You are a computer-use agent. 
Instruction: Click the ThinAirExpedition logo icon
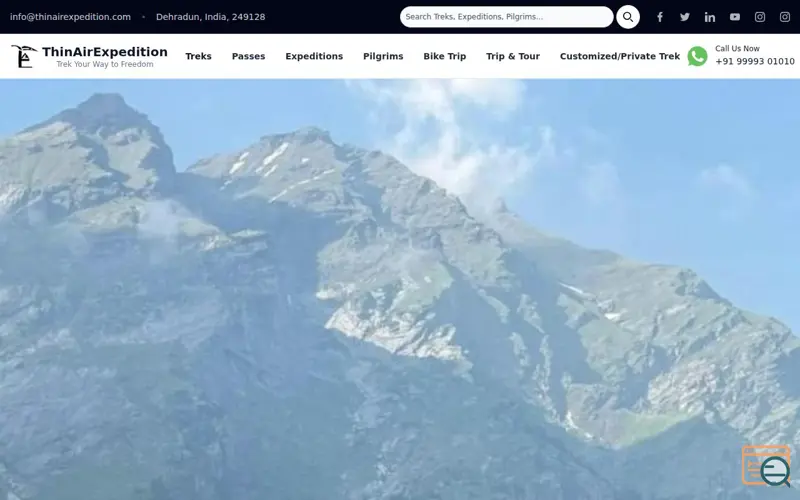pos(24,56)
